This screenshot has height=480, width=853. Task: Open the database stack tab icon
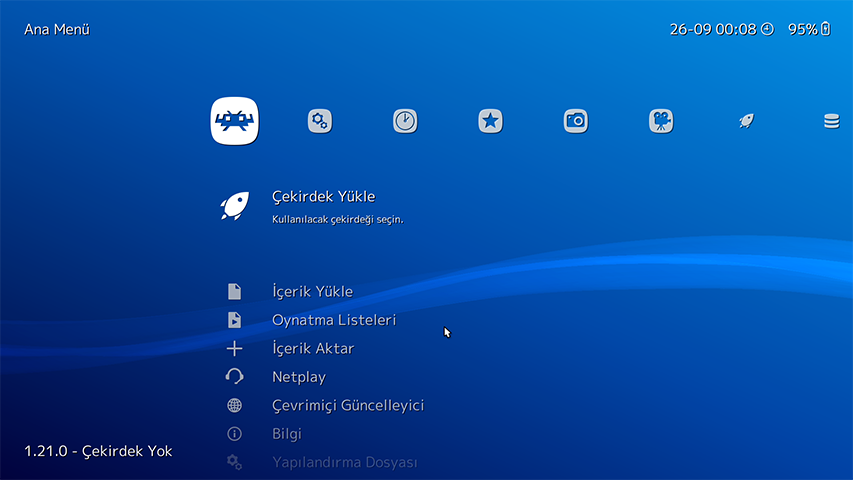pyautogui.click(x=831, y=121)
